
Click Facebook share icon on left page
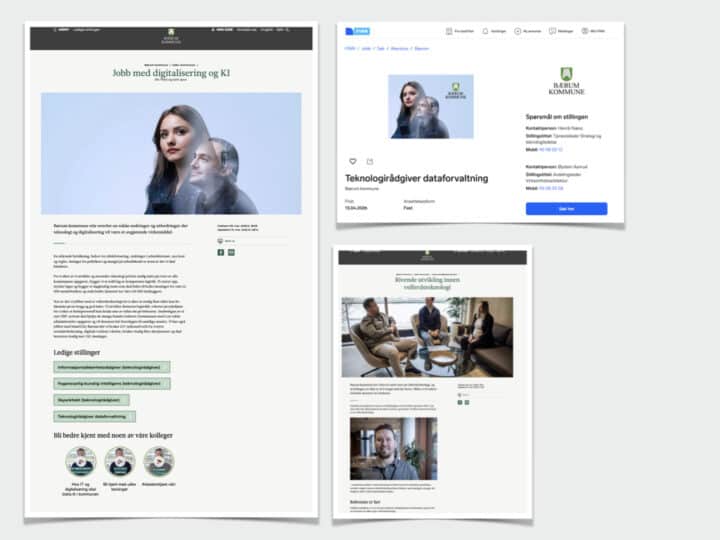[x=219, y=252]
